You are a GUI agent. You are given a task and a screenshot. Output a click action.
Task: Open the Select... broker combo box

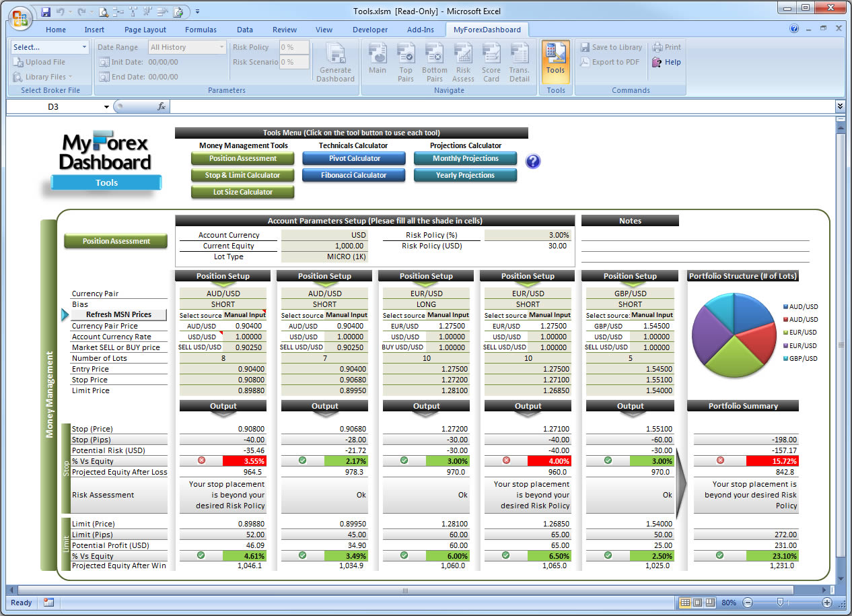click(50, 47)
